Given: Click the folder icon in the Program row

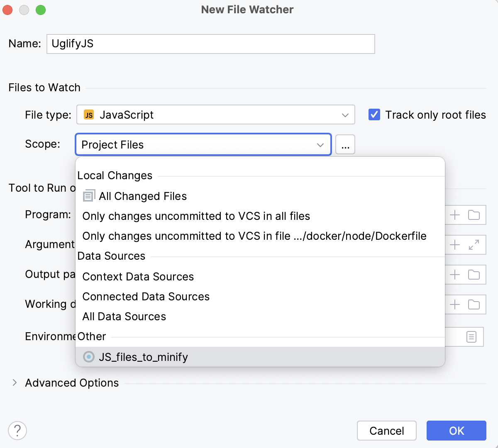Looking at the screenshot, I should tap(474, 215).
